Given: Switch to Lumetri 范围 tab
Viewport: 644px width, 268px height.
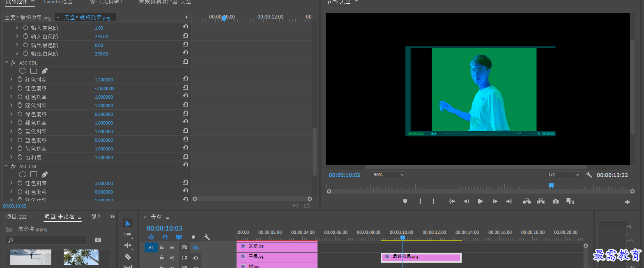Looking at the screenshot, I should [x=58, y=2].
